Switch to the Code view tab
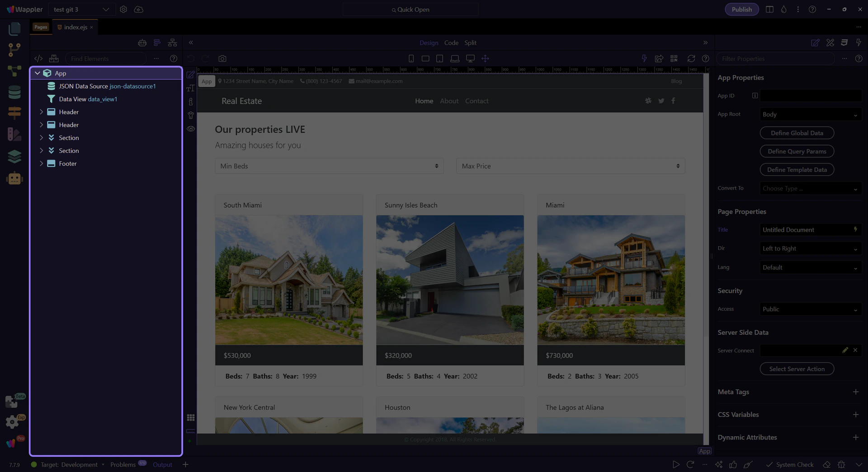This screenshot has width=868, height=472. (x=451, y=43)
